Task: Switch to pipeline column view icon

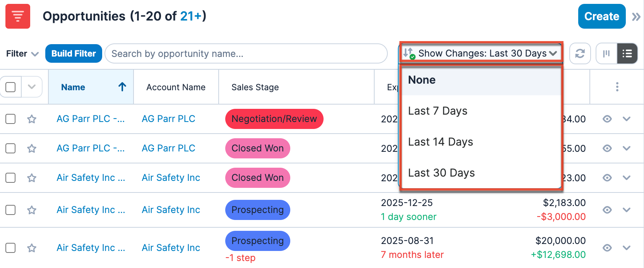Action: point(606,53)
